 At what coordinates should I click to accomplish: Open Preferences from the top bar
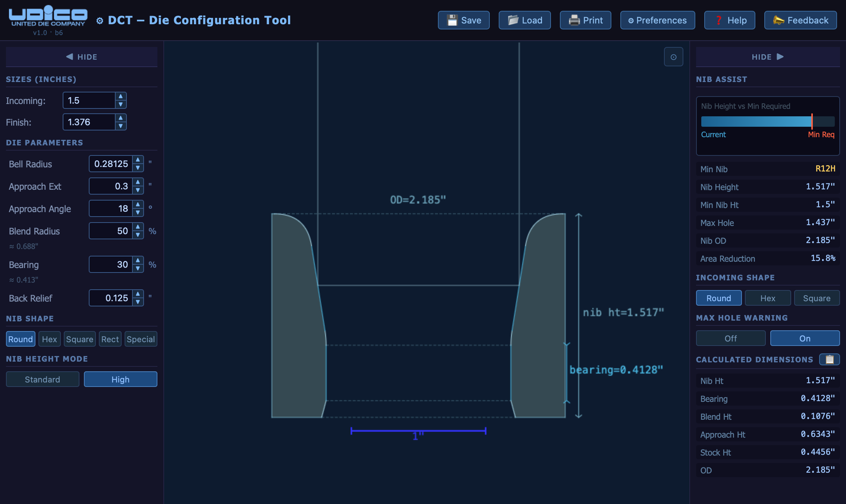tap(657, 20)
